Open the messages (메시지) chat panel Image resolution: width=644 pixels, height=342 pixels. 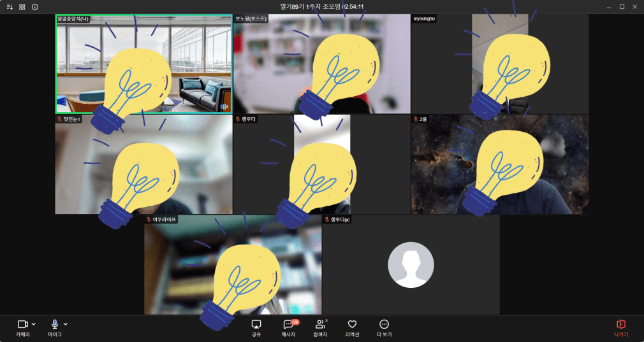tap(288, 329)
